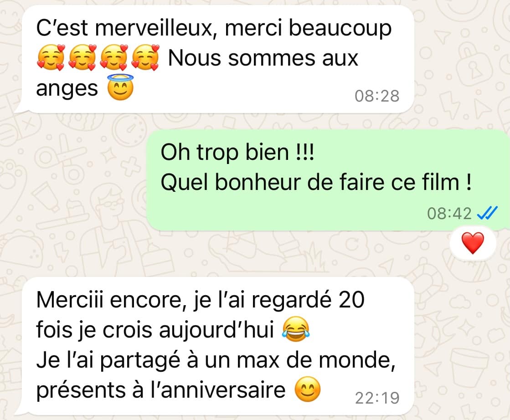
Task: Click the halo angel emoji
Action: pyautogui.click(x=121, y=87)
